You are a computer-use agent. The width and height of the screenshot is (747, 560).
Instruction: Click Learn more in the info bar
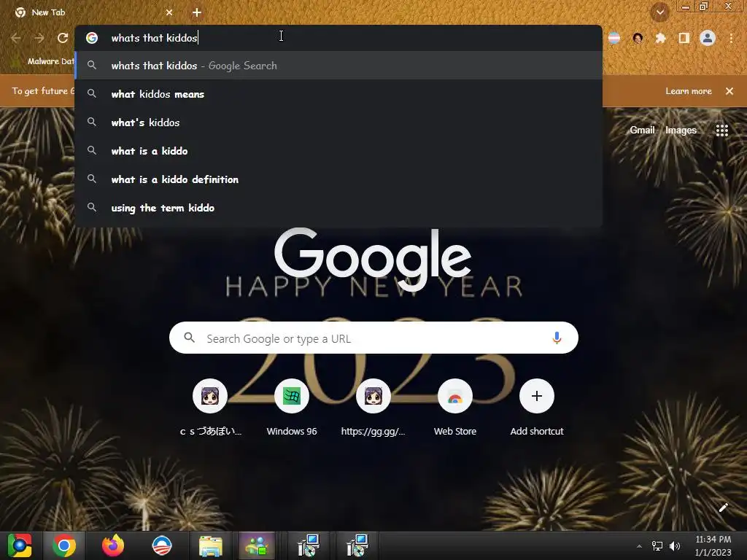(689, 91)
